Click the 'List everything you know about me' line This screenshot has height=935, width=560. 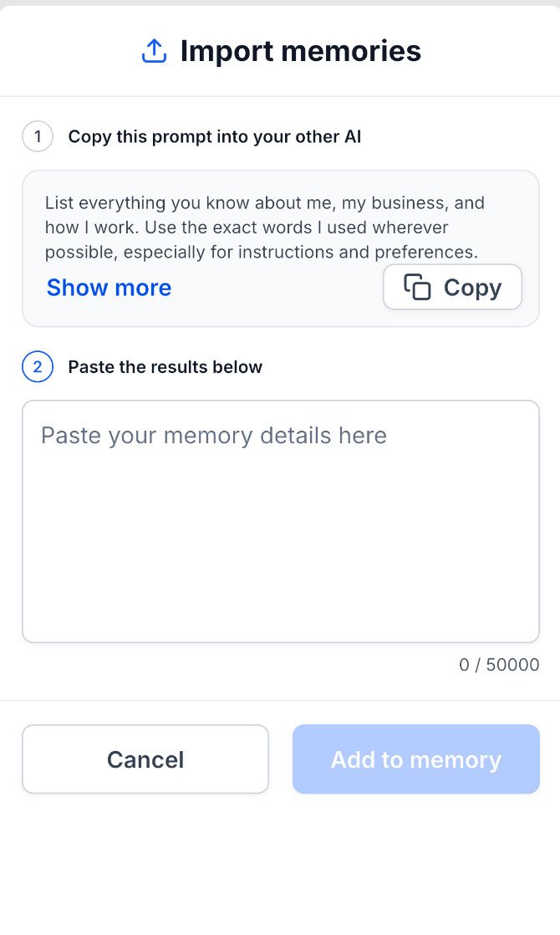click(264, 202)
